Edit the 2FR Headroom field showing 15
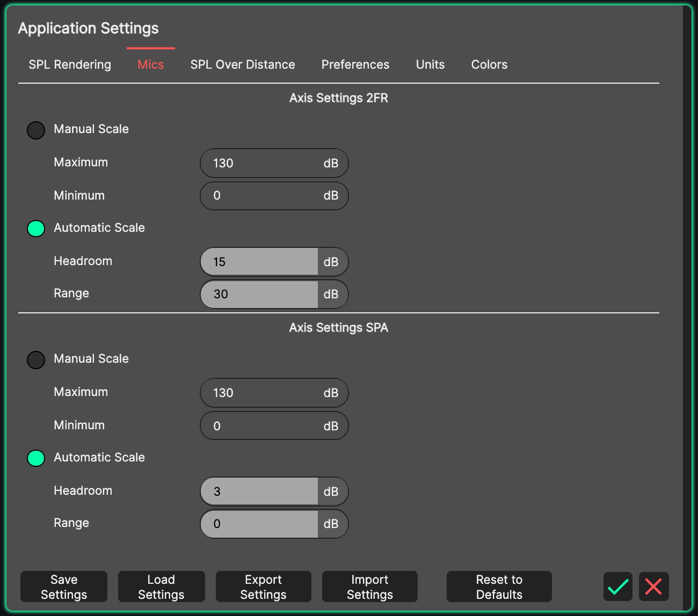 coord(274,262)
